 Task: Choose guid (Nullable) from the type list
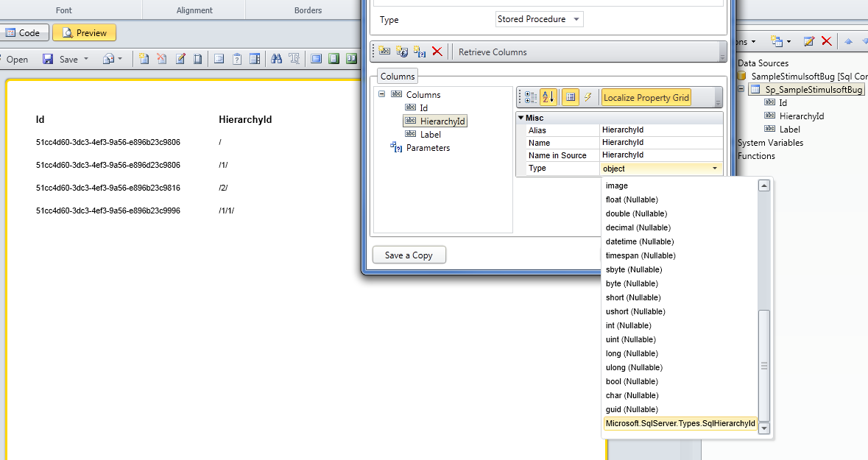click(632, 409)
